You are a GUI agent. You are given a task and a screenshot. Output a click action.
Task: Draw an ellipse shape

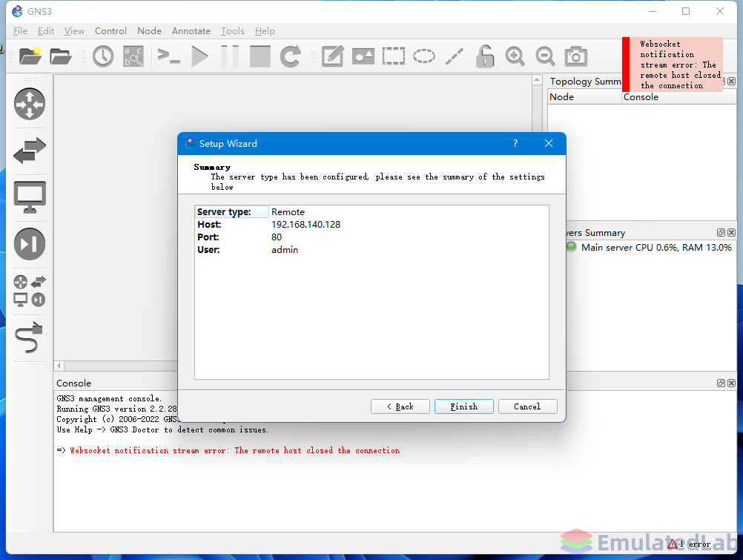coord(423,56)
